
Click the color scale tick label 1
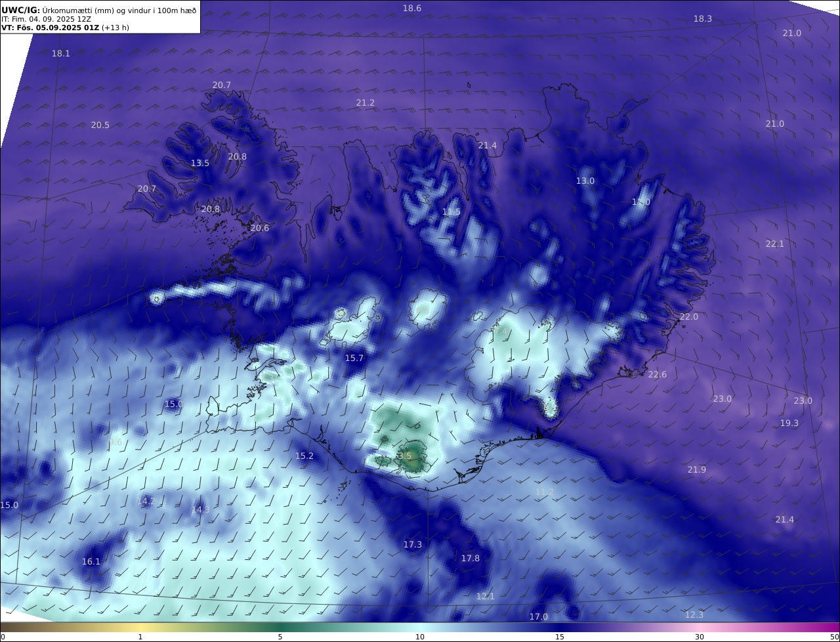(x=140, y=637)
